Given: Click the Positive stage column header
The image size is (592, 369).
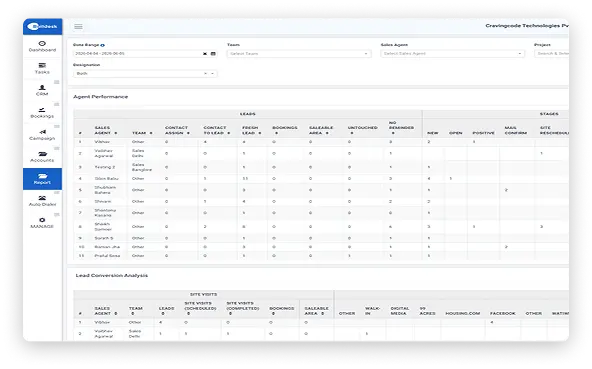Looking at the screenshot, I should point(484,133).
